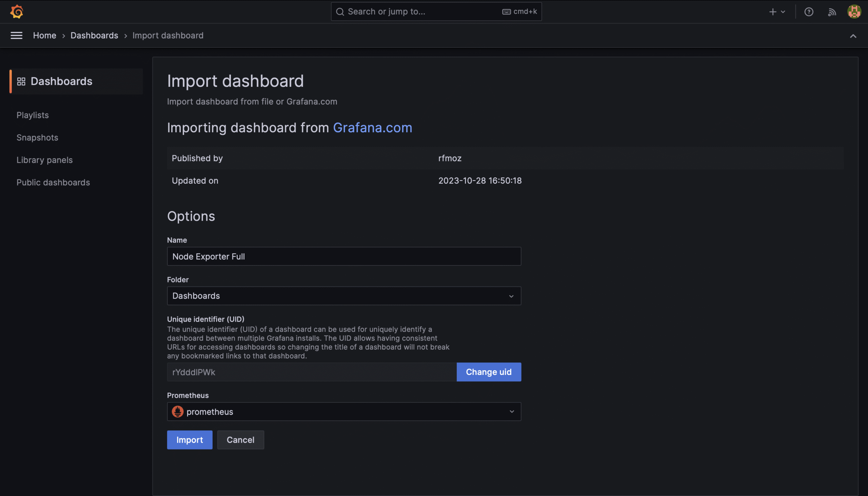Open the Prometheus data source dropdown
868x496 pixels.
click(x=344, y=412)
